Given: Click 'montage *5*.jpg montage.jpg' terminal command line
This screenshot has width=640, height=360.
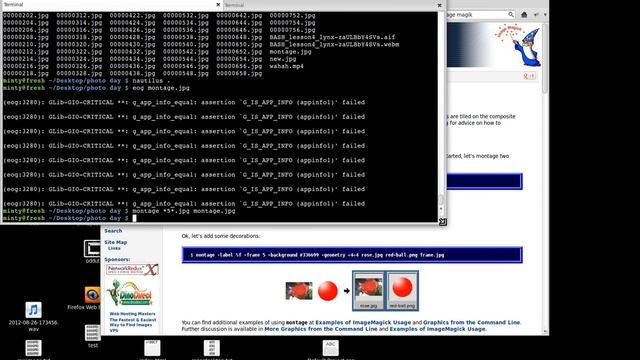Looking at the screenshot, I should pyautogui.click(x=184, y=211).
